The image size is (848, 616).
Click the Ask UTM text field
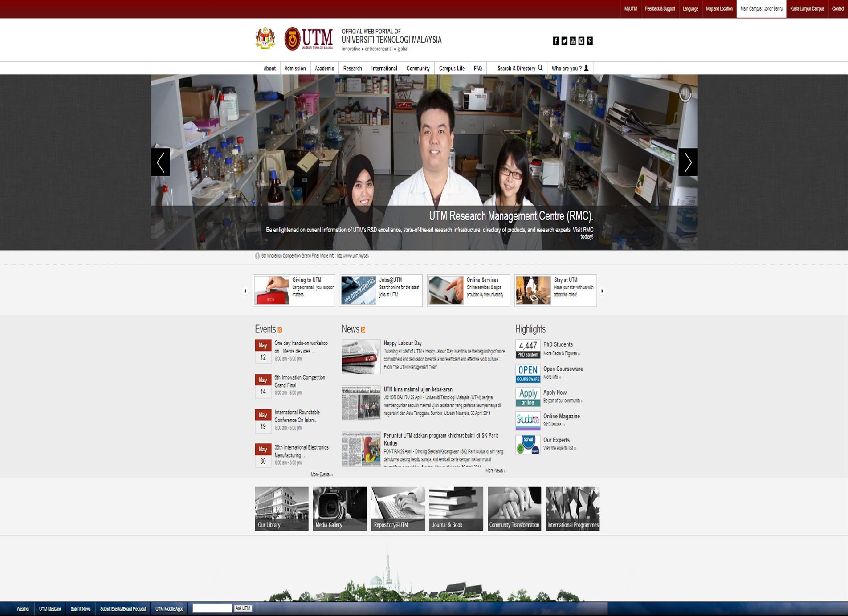point(212,608)
